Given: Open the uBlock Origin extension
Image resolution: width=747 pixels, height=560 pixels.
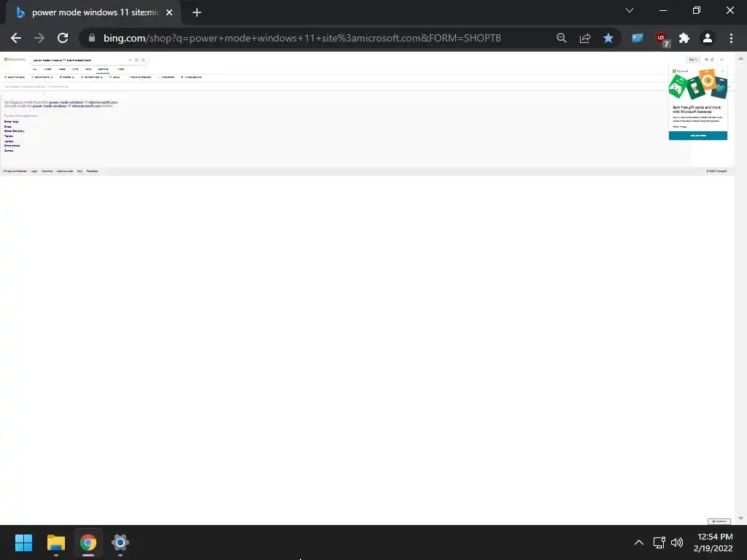Looking at the screenshot, I should pyautogui.click(x=661, y=39).
